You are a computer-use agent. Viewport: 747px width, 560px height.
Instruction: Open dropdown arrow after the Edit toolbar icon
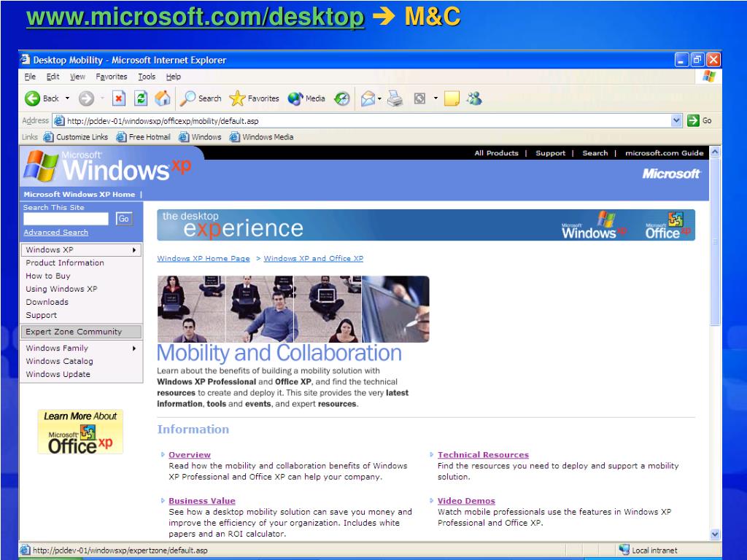(436, 98)
